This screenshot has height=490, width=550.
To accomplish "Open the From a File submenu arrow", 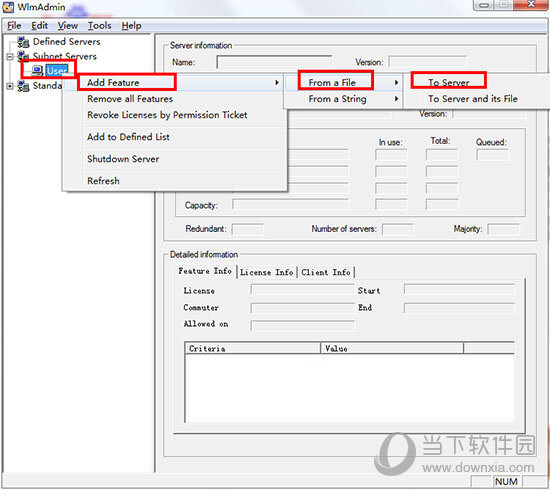I will 396,83.
